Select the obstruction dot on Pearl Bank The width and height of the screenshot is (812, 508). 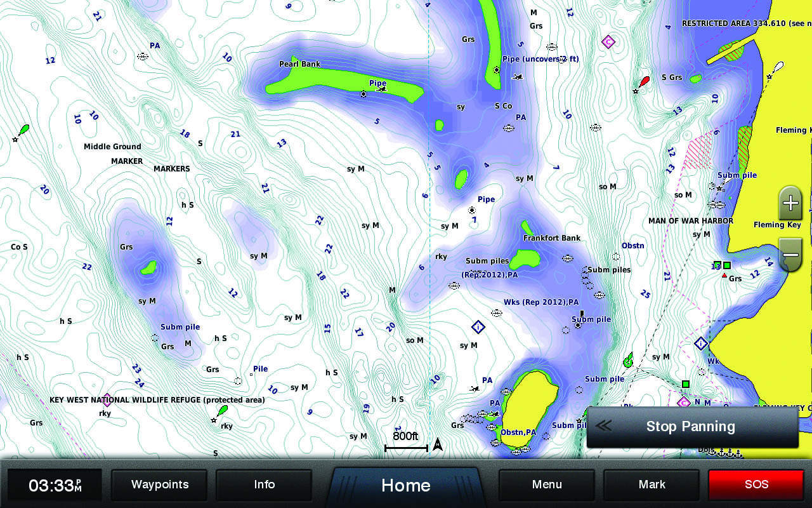[363, 94]
